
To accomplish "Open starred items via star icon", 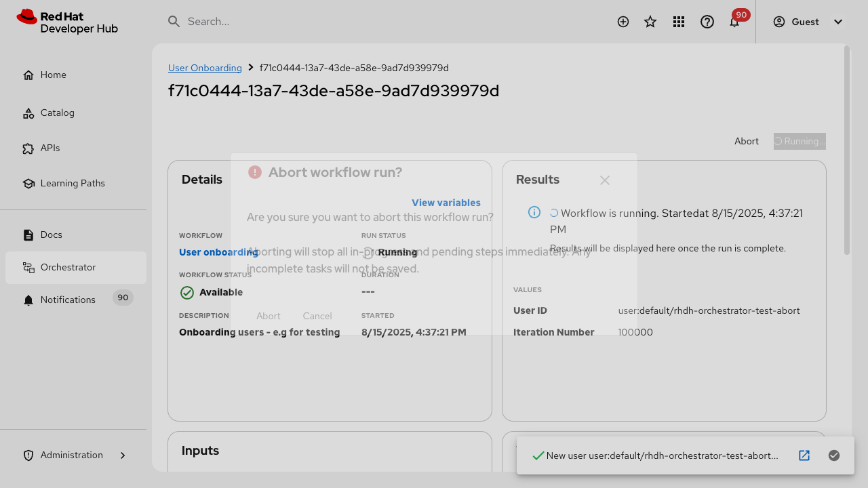I will click(x=650, y=22).
